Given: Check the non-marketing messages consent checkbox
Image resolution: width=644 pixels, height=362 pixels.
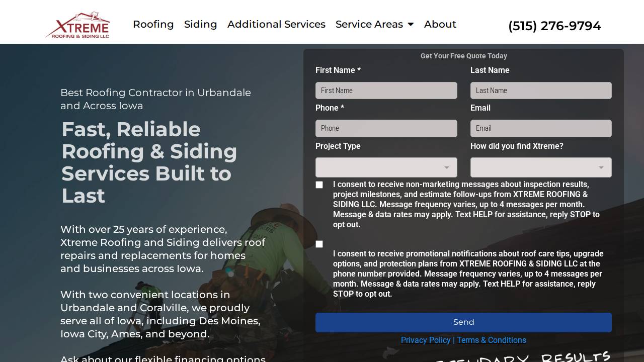Looking at the screenshot, I should [x=319, y=185].
